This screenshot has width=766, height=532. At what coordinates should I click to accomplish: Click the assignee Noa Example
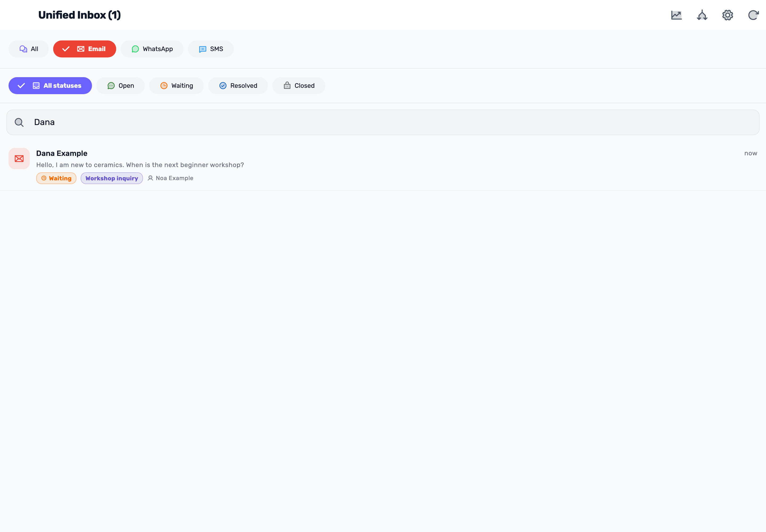[170, 178]
